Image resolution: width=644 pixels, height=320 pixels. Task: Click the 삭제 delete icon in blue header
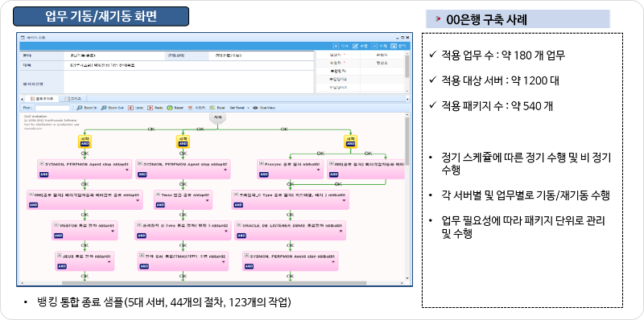(374, 46)
